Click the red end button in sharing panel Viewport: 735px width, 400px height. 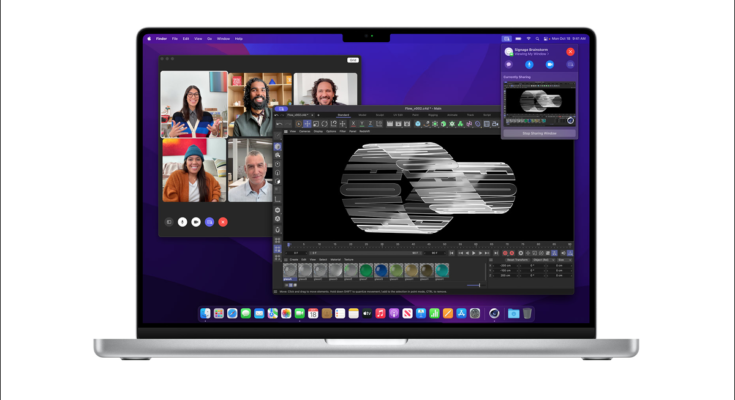[570, 51]
